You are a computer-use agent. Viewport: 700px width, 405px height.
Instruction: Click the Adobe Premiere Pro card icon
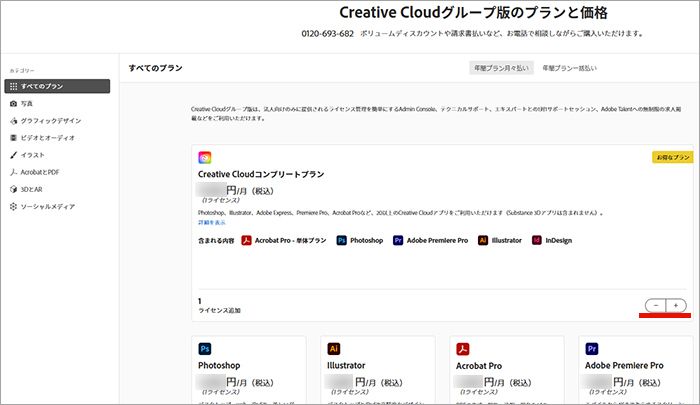[x=592, y=349]
